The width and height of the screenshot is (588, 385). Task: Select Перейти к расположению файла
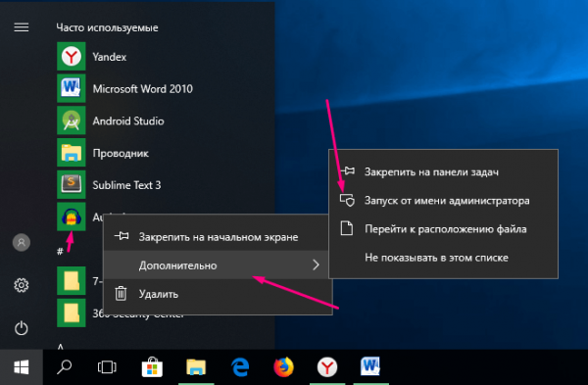(443, 229)
